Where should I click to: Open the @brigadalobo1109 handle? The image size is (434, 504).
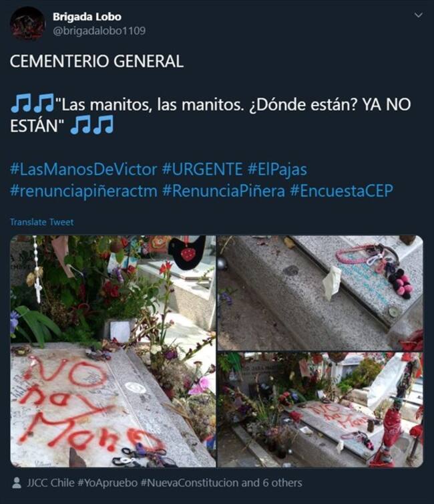(x=99, y=31)
